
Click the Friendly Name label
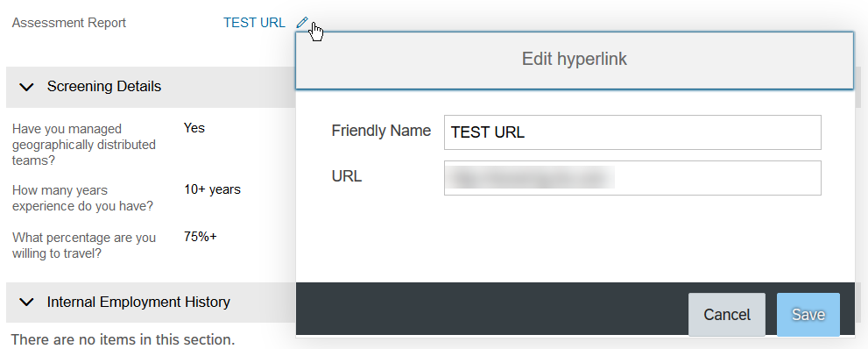381,131
